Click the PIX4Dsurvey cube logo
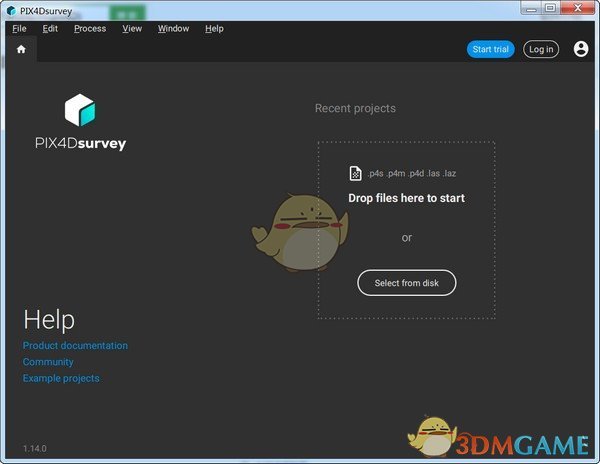 coord(80,110)
